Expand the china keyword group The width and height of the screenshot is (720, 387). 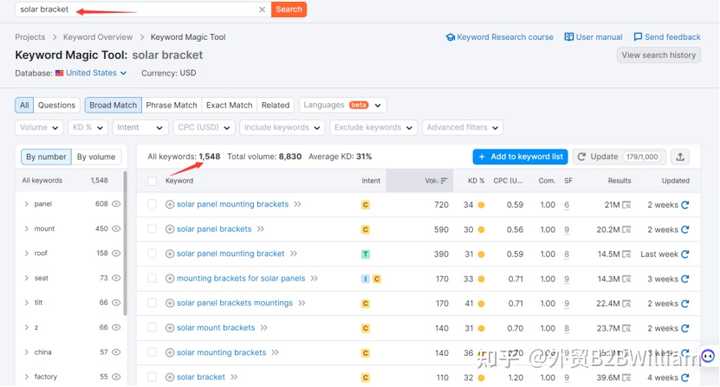point(26,352)
